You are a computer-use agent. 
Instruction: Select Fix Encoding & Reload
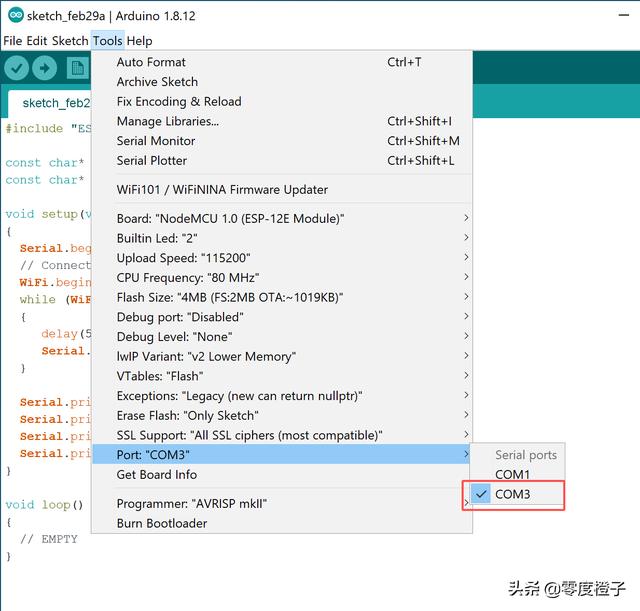[282, 101]
